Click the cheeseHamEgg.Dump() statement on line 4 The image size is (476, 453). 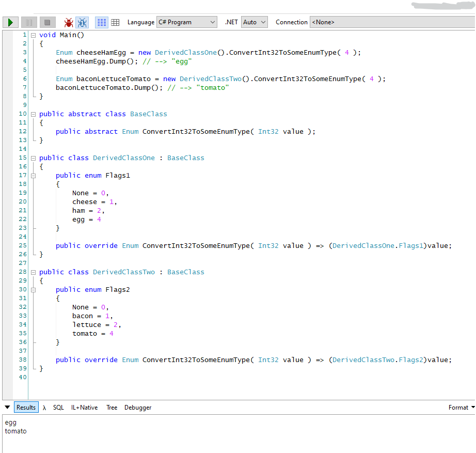[97, 61]
